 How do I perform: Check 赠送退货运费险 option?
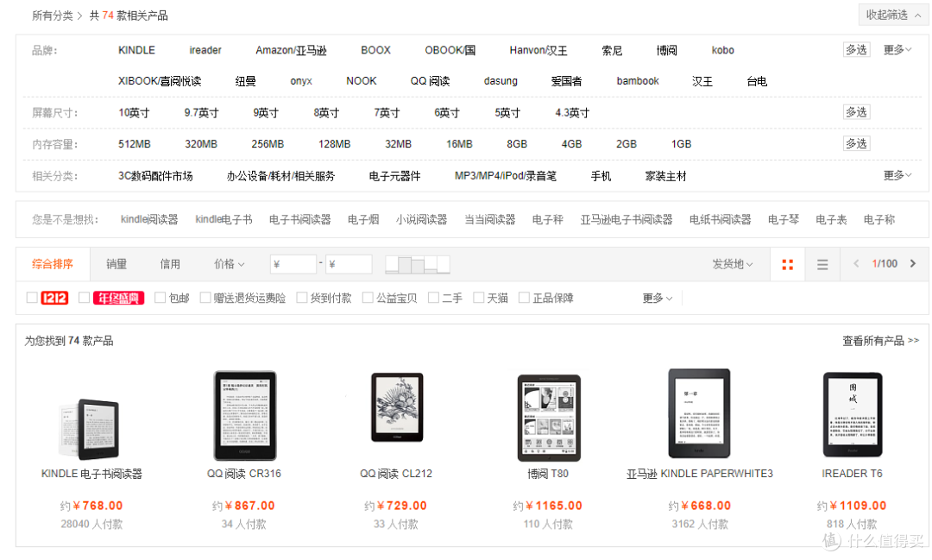click(205, 297)
